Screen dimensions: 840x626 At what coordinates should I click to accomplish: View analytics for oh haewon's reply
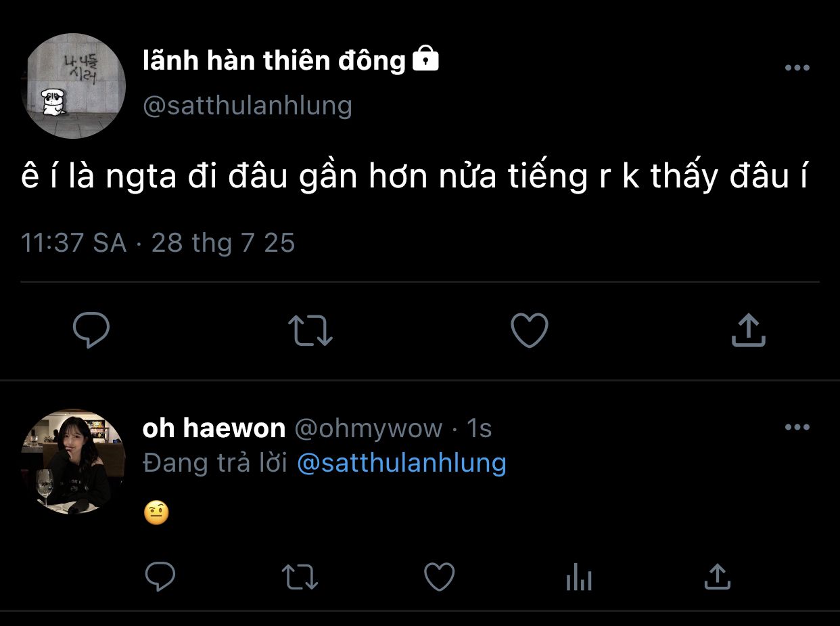pyautogui.click(x=578, y=577)
